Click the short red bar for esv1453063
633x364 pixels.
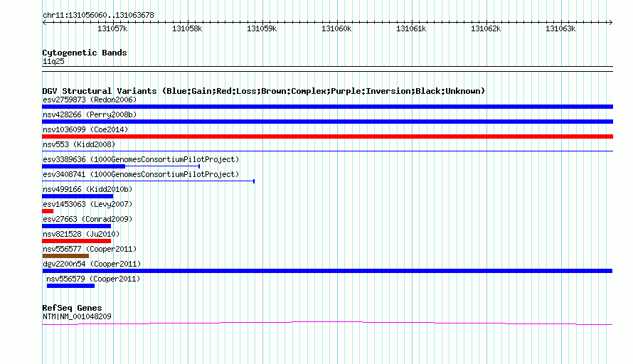[x=48, y=211]
